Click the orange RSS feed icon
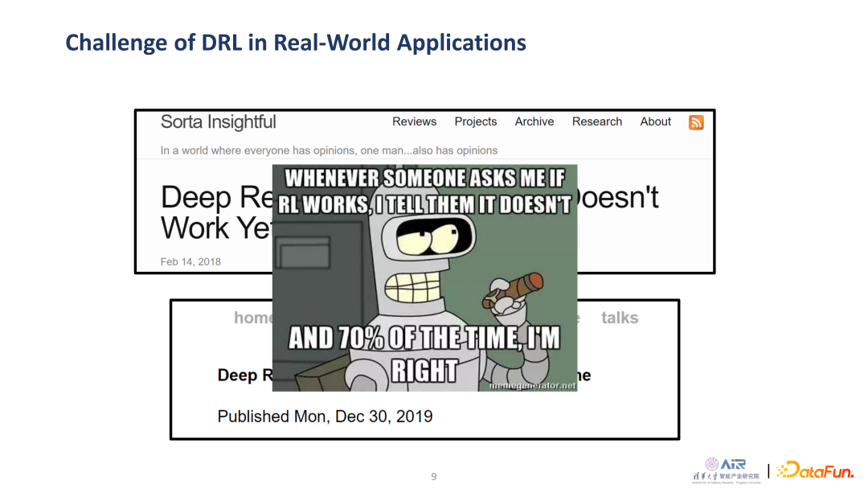 click(x=696, y=122)
